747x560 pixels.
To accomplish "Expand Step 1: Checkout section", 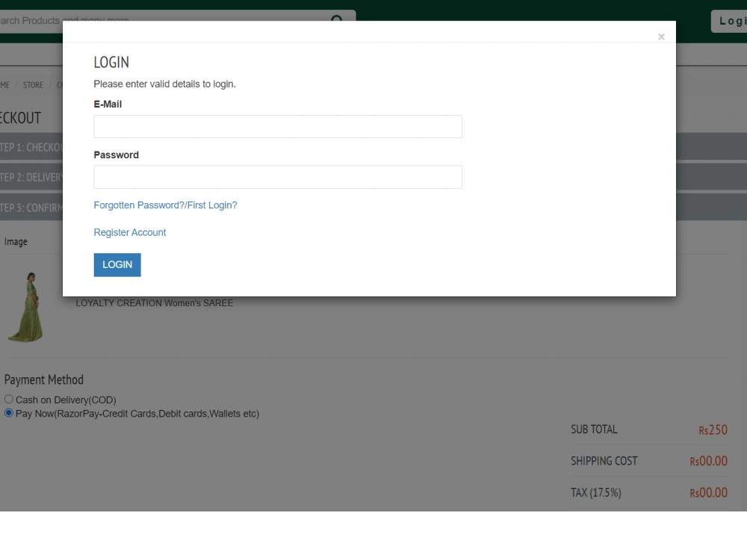I will tap(31, 146).
